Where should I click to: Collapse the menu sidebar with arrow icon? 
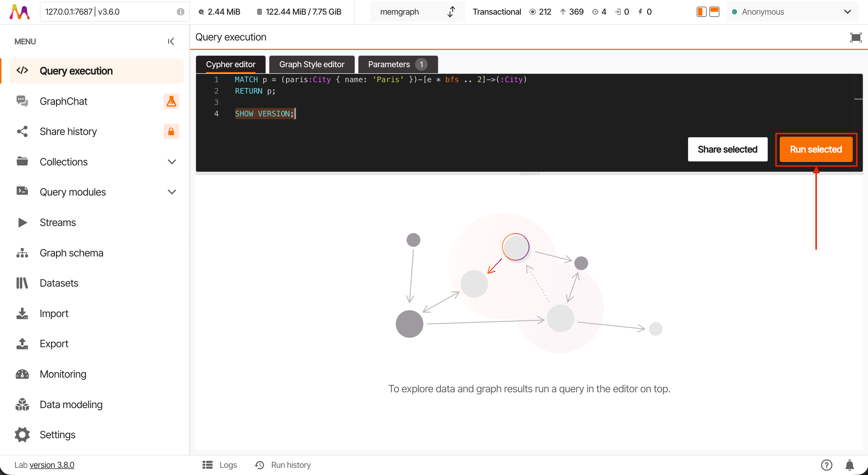pyautogui.click(x=171, y=41)
